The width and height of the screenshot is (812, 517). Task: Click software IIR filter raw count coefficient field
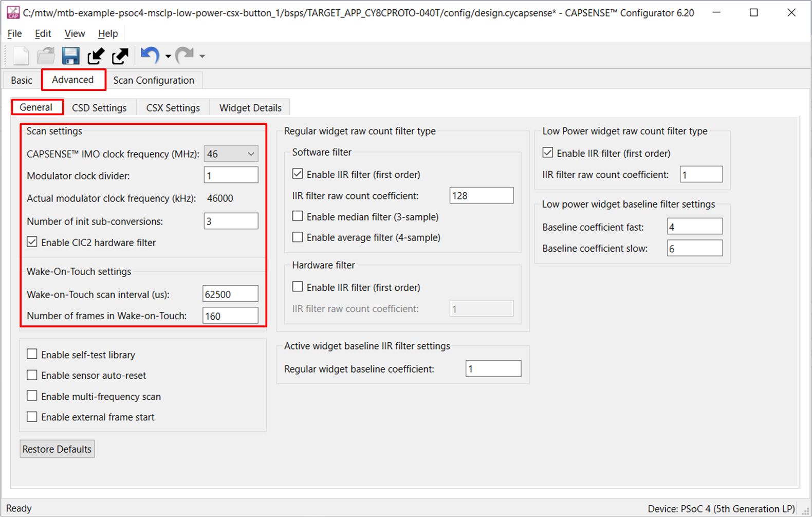482,195
